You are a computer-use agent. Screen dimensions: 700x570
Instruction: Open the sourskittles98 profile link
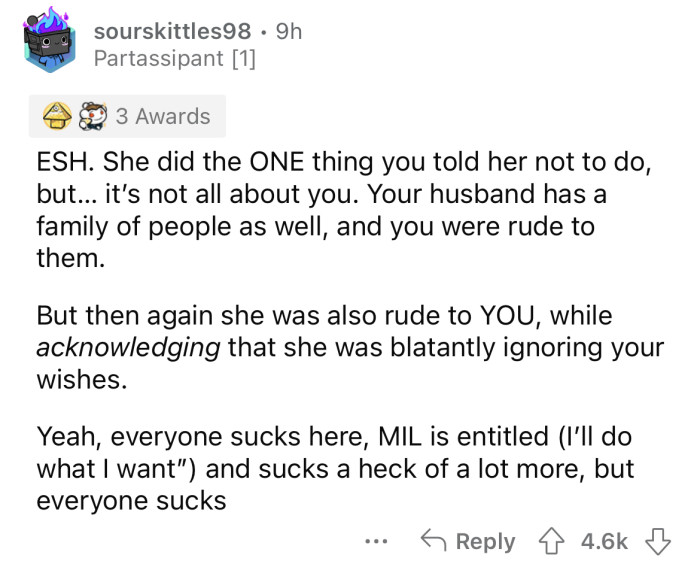coord(165,31)
